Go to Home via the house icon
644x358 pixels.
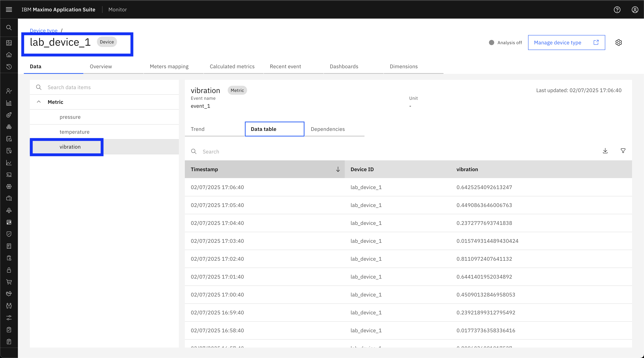coord(9,55)
